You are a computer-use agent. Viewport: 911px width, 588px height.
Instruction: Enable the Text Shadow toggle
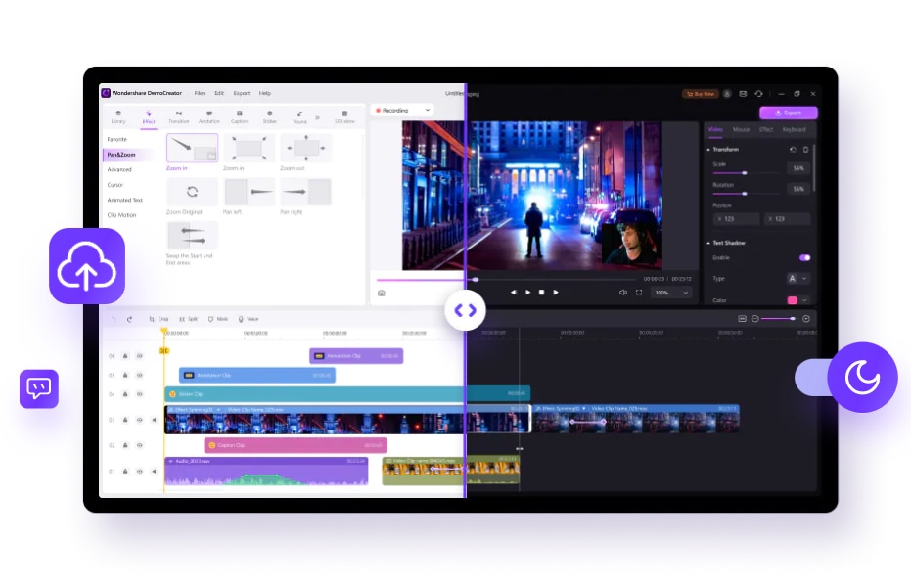click(804, 258)
